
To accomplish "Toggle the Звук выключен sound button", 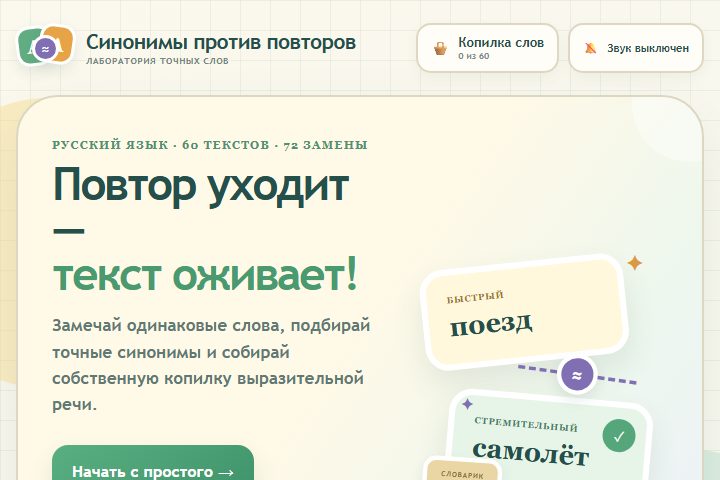I will [636, 48].
